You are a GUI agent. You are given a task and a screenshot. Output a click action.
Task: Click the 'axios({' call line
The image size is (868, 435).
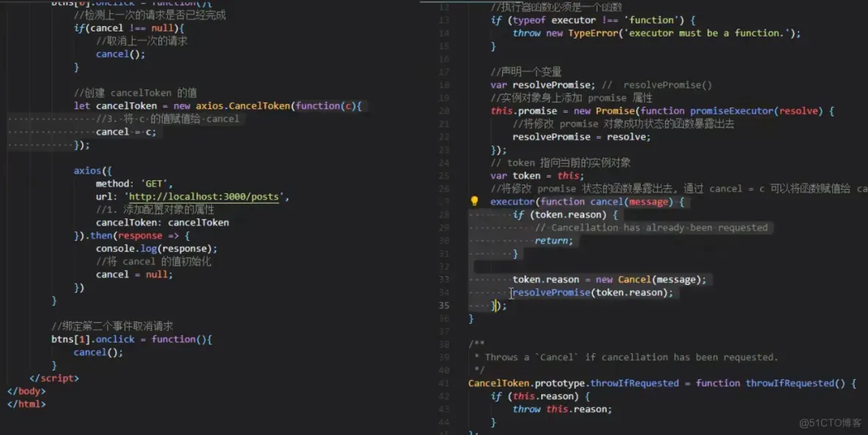click(x=92, y=171)
